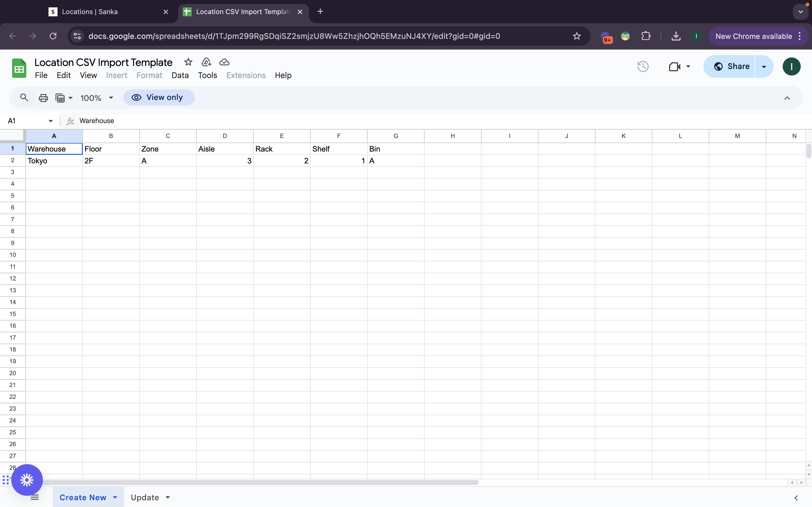Click the print icon in toolbar

[43, 98]
